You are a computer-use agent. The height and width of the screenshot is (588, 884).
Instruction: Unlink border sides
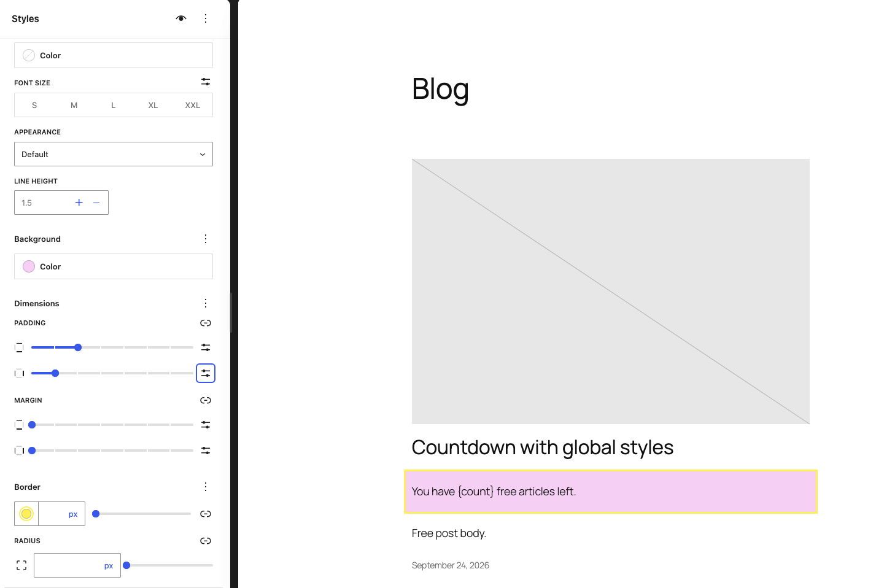click(206, 514)
